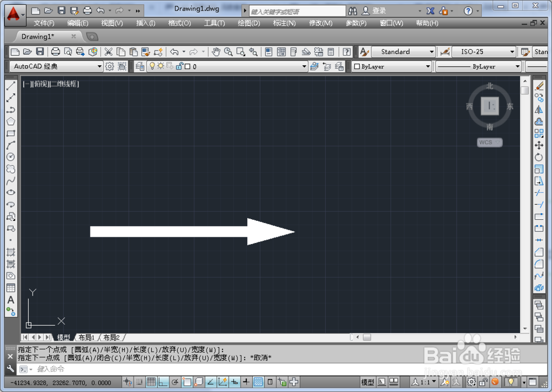Toggle Polar Tracking in status bar

(x=175, y=382)
